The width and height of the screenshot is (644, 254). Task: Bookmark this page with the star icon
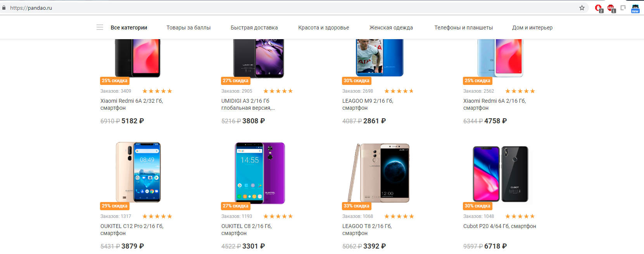582,8
